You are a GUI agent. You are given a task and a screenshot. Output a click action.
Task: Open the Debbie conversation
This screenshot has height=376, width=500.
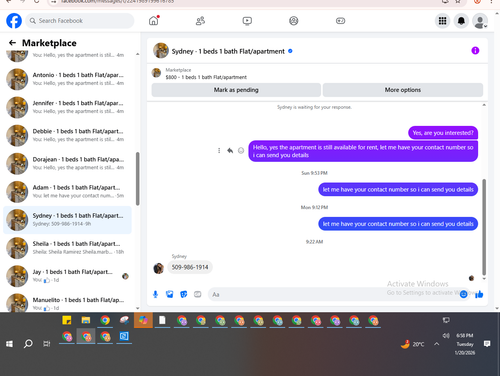67,135
